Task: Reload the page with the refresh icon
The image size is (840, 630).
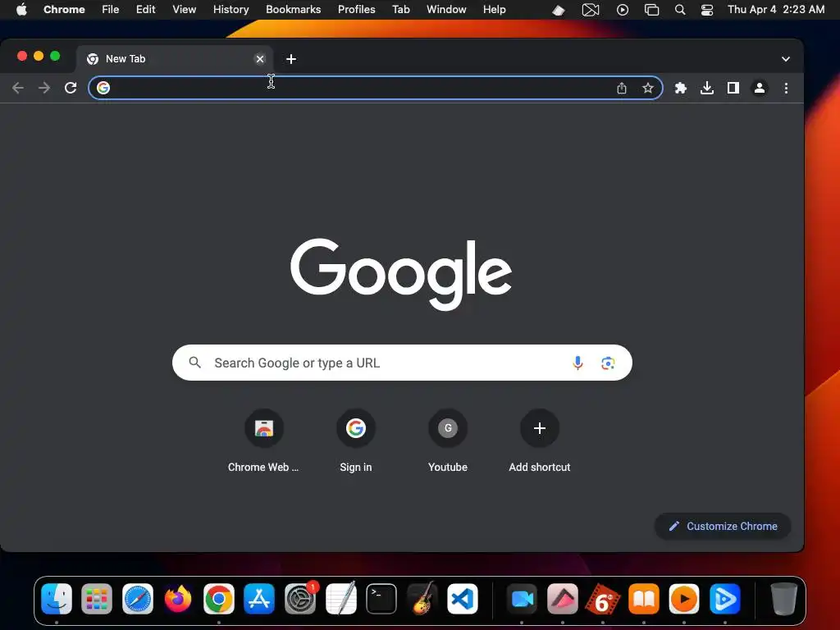Action: pos(71,88)
